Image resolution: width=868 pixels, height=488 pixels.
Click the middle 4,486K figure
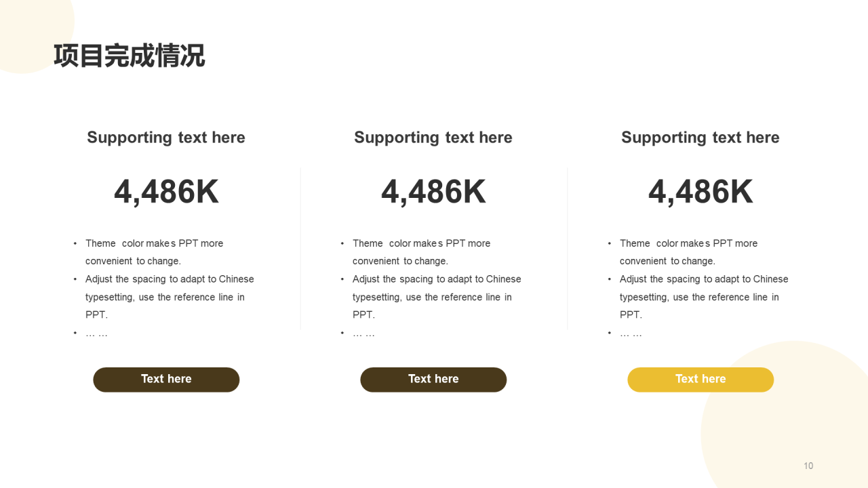(x=433, y=192)
